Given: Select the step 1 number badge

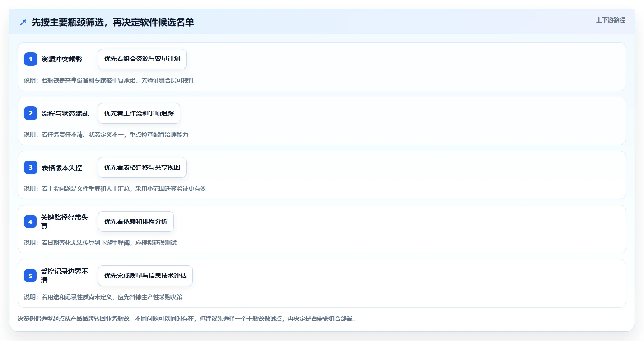Looking at the screenshot, I should click(x=31, y=59).
